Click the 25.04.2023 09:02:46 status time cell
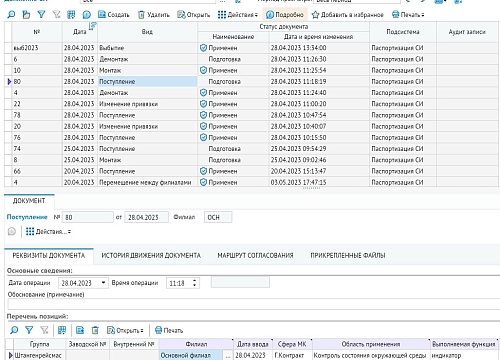 pyautogui.click(x=319, y=160)
